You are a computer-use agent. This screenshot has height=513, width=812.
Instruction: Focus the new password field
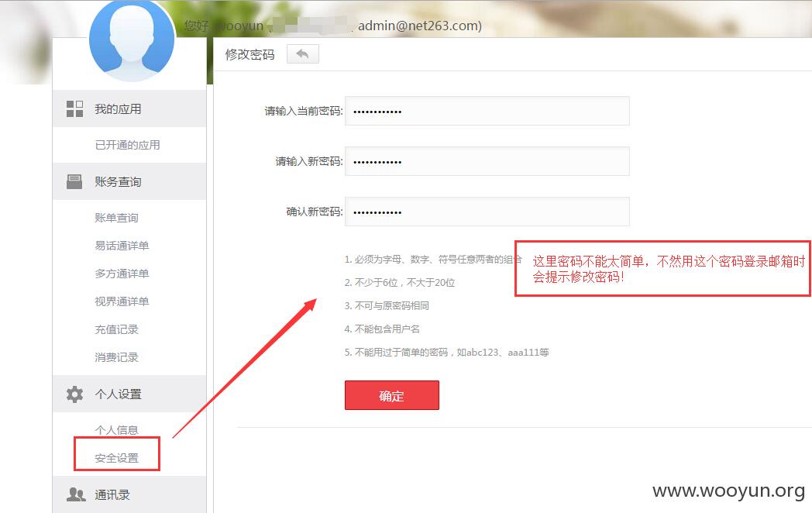pyautogui.click(x=487, y=161)
